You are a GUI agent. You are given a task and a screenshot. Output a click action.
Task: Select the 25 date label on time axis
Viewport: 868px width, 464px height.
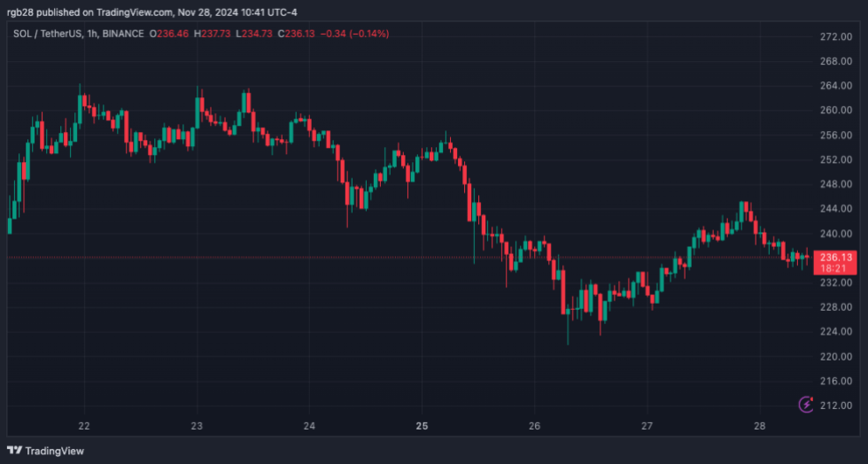[422, 426]
